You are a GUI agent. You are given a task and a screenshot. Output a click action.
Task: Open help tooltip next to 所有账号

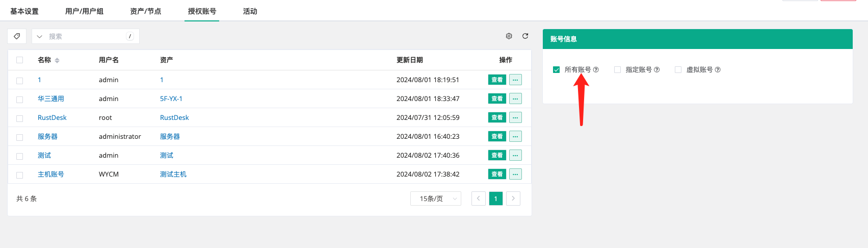click(x=596, y=70)
